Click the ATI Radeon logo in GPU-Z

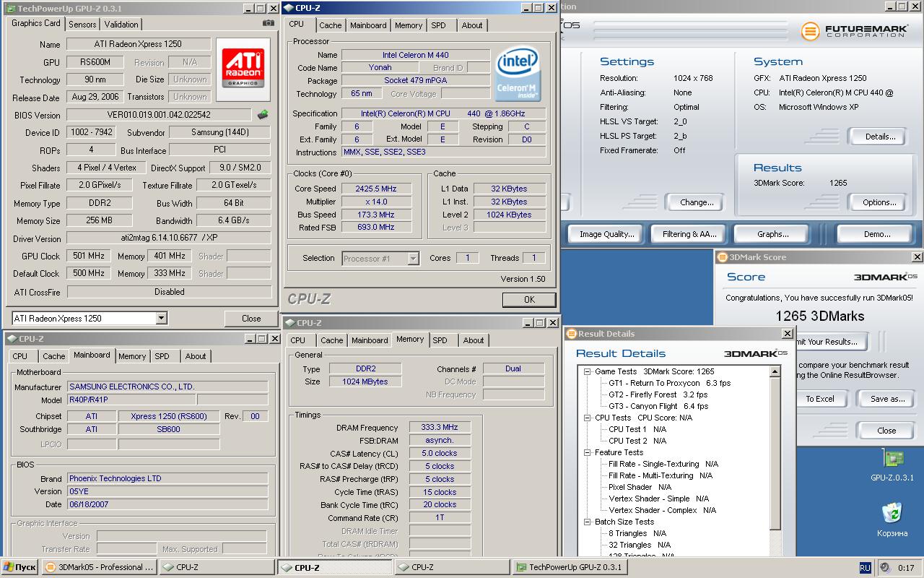click(x=243, y=71)
